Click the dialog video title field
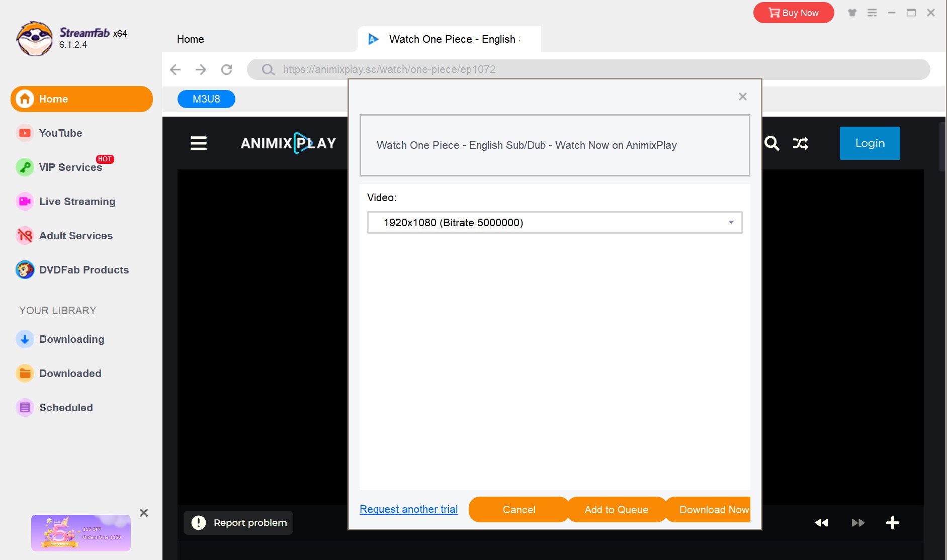 (x=555, y=145)
